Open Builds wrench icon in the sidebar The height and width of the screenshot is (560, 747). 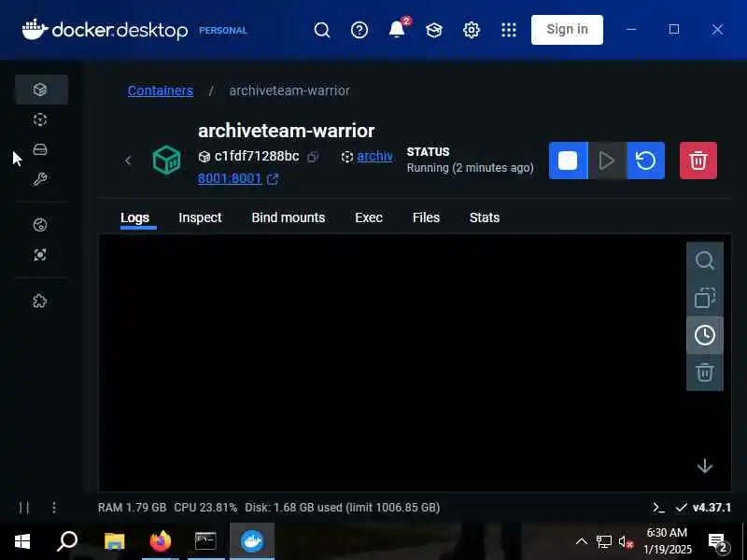tap(40, 179)
